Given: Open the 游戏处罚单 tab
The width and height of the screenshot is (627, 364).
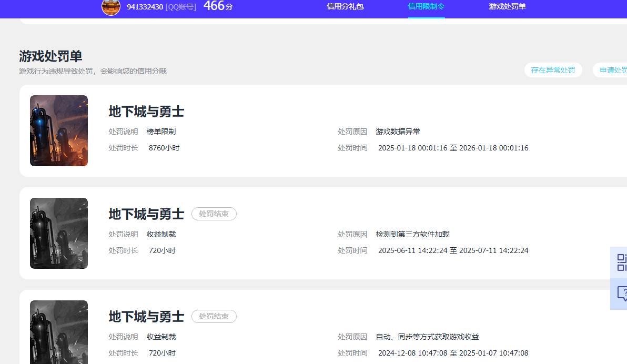Looking at the screenshot, I should (507, 7).
